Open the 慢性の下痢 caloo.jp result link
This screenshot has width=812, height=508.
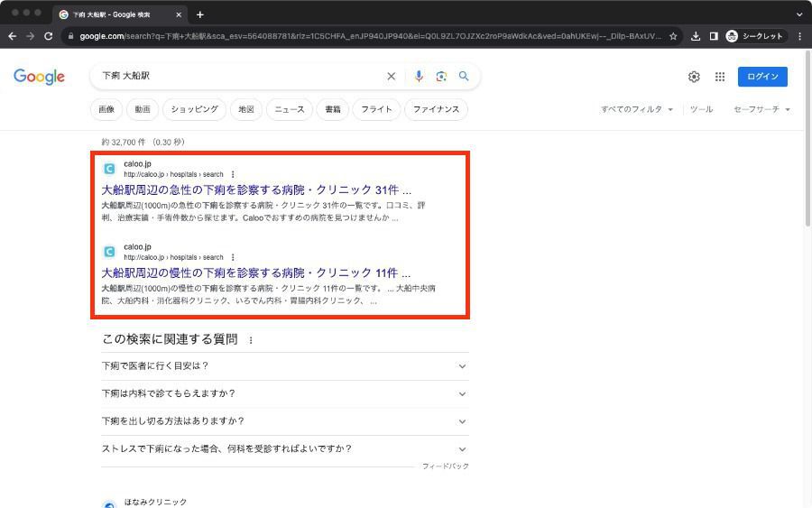coord(255,273)
